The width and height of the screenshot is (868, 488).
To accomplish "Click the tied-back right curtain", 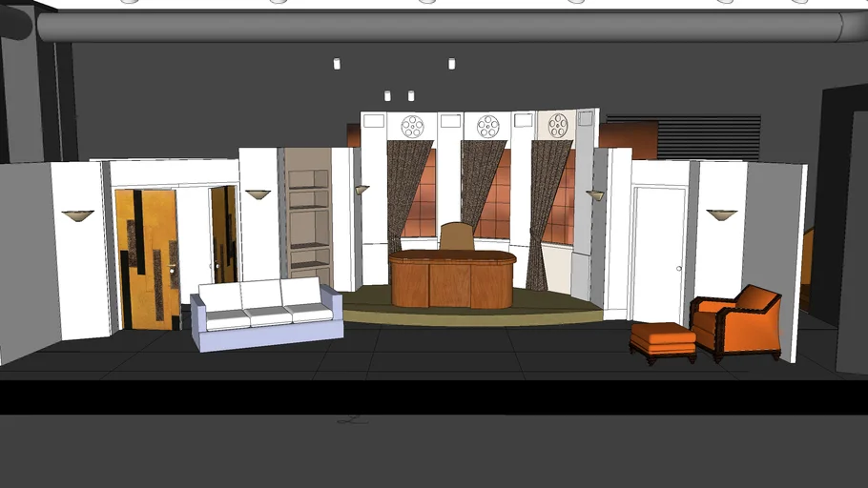I will 548,210.
